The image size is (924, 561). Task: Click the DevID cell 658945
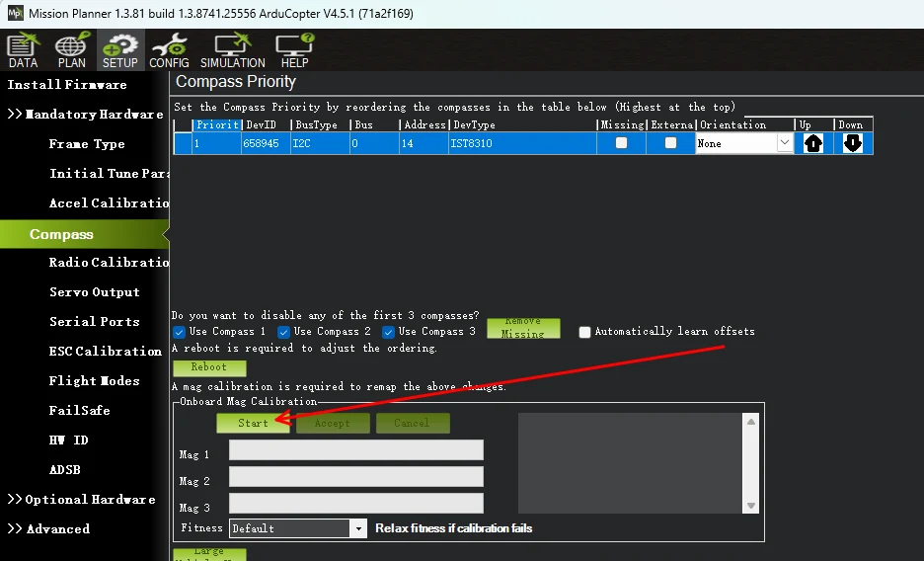[x=266, y=143]
